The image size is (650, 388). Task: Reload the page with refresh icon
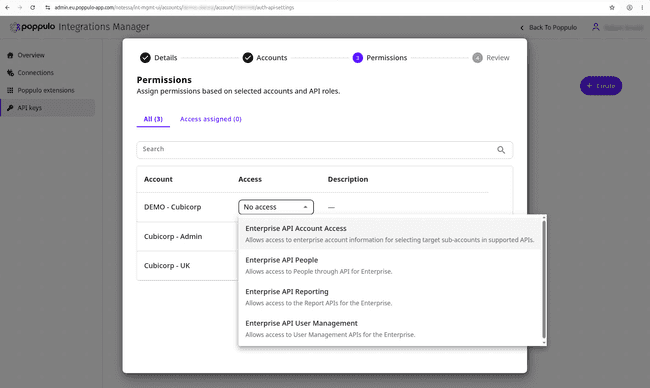tap(32, 7)
